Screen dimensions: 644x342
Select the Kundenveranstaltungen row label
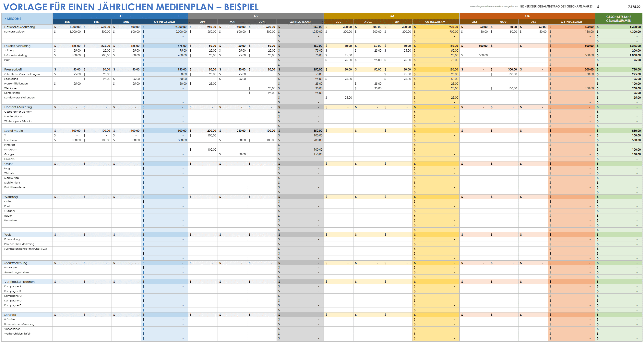coord(19,98)
